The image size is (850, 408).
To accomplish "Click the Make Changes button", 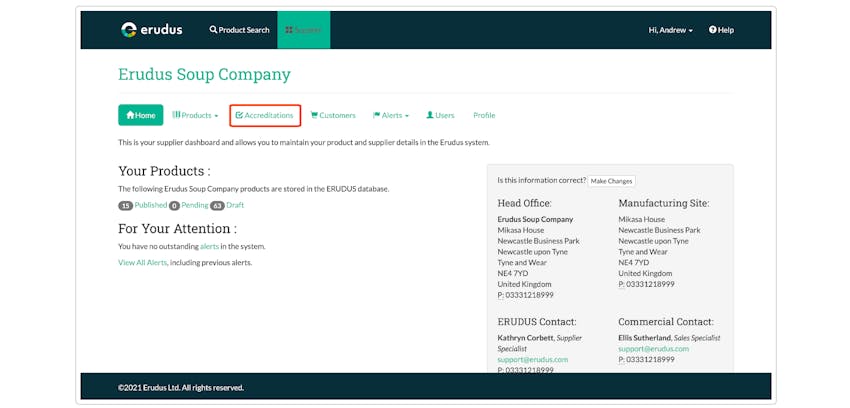I will coord(611,181).
